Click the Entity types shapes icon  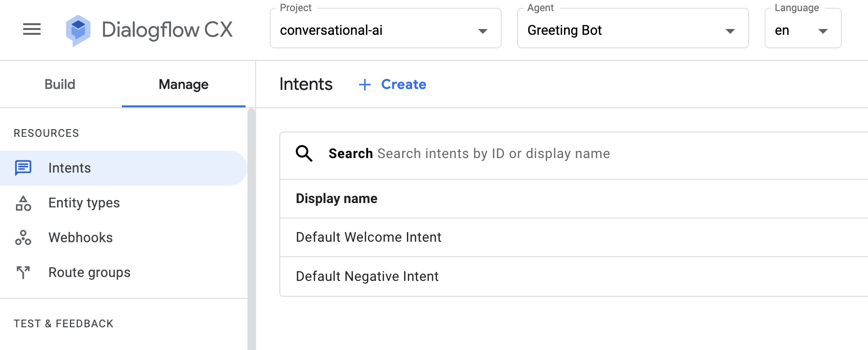point(23,203)
